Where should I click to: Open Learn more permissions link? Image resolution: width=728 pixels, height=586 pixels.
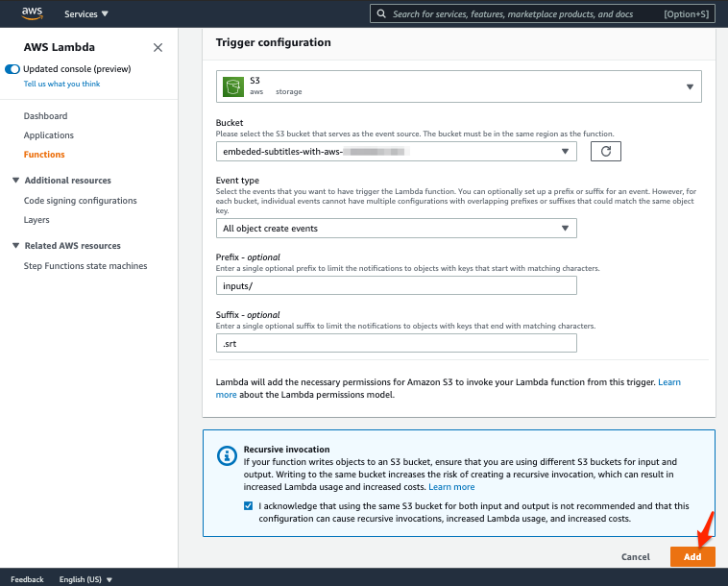coord(669,382)
